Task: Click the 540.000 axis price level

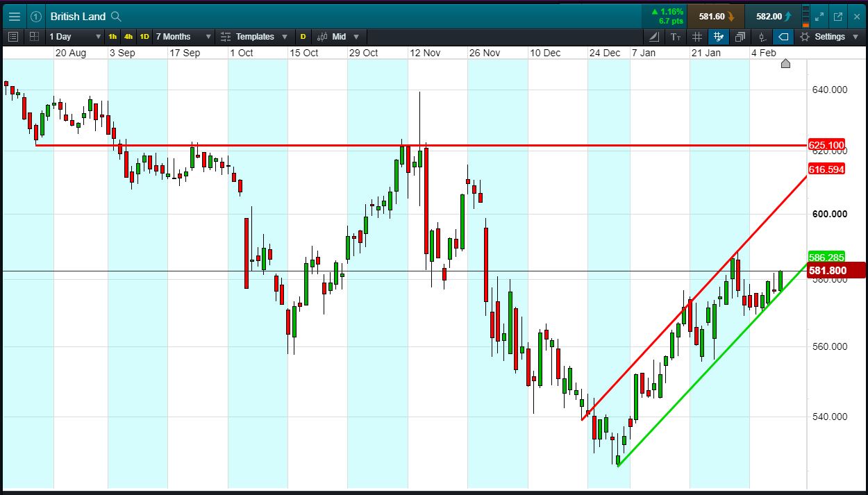Action: (x=829, y=417)
